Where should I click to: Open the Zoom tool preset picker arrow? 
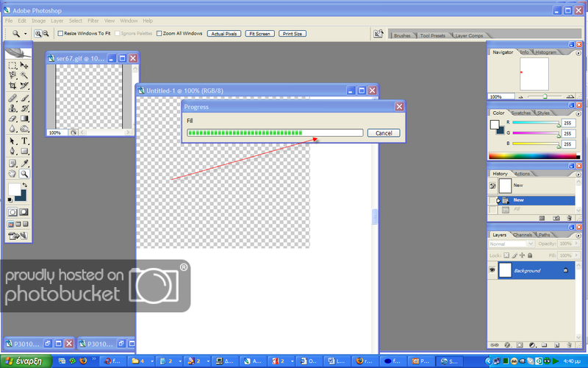point(26,34)
